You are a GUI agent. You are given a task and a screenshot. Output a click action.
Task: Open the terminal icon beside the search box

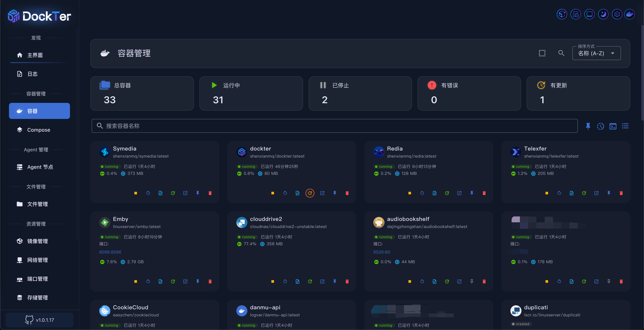(x=613, y=126)
